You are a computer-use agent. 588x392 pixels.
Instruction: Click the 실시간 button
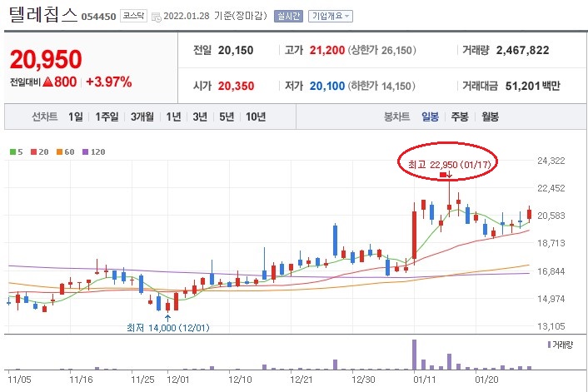[288, 16]
